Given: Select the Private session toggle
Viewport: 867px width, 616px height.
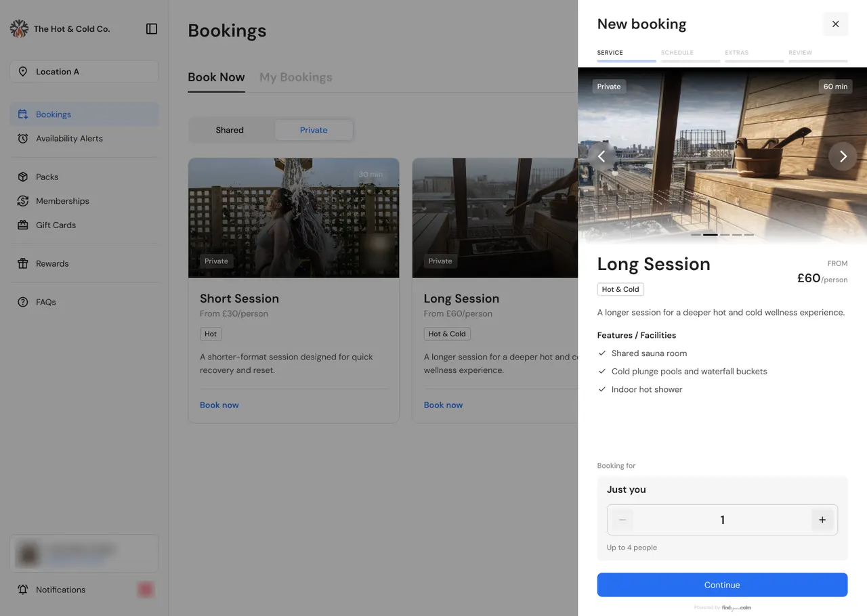Looking at the screenshot, I should [x=314, y=130].
